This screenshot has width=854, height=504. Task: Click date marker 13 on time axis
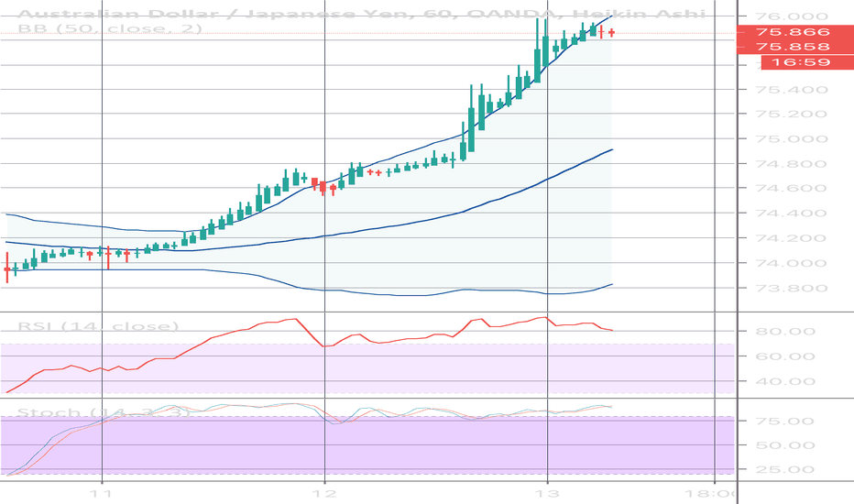point(547,493)
